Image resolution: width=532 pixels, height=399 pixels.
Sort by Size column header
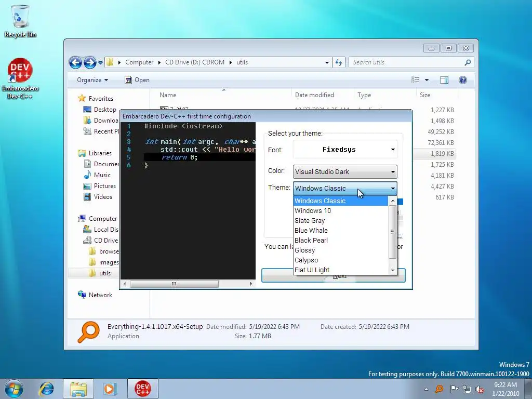[x=436, y=95]
